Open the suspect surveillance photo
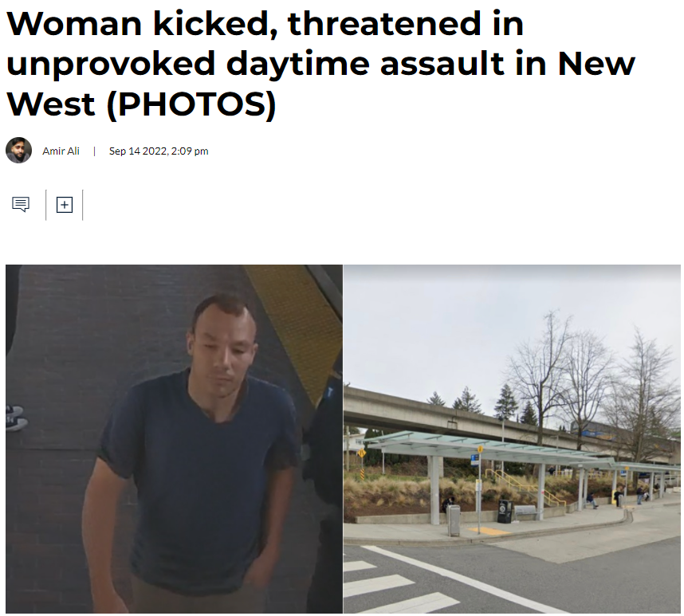This screenshot has width=684, height=616. (x=174, y=439)
